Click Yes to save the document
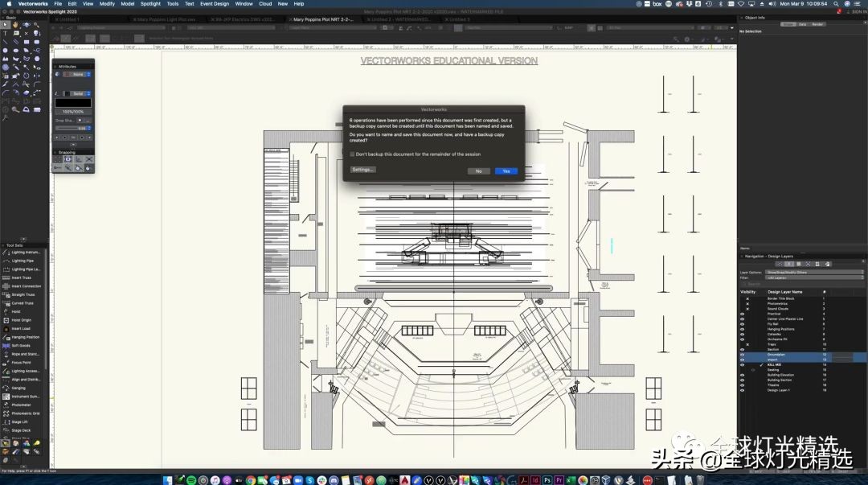The height and width of the screenshot is (485, 868). point(506,171)
